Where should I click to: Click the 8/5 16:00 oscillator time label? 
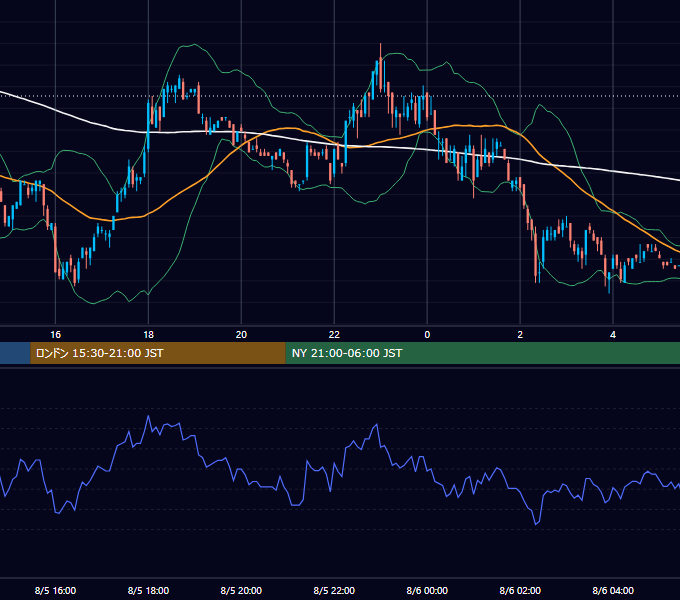point(56,590)
